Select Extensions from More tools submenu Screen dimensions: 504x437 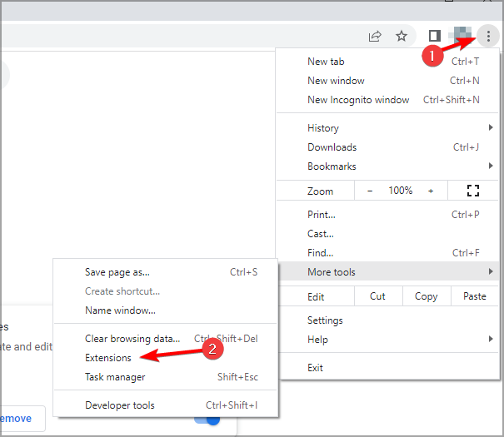(108, 358)
